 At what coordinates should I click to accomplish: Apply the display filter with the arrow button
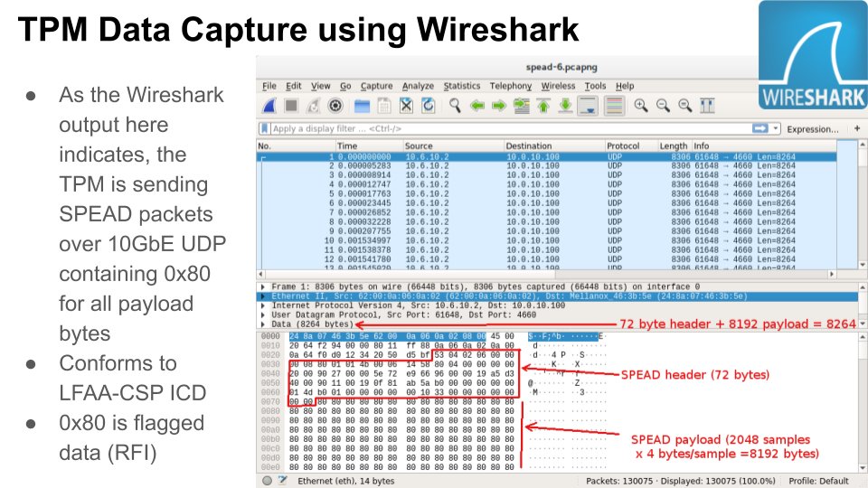coord(760,128)
